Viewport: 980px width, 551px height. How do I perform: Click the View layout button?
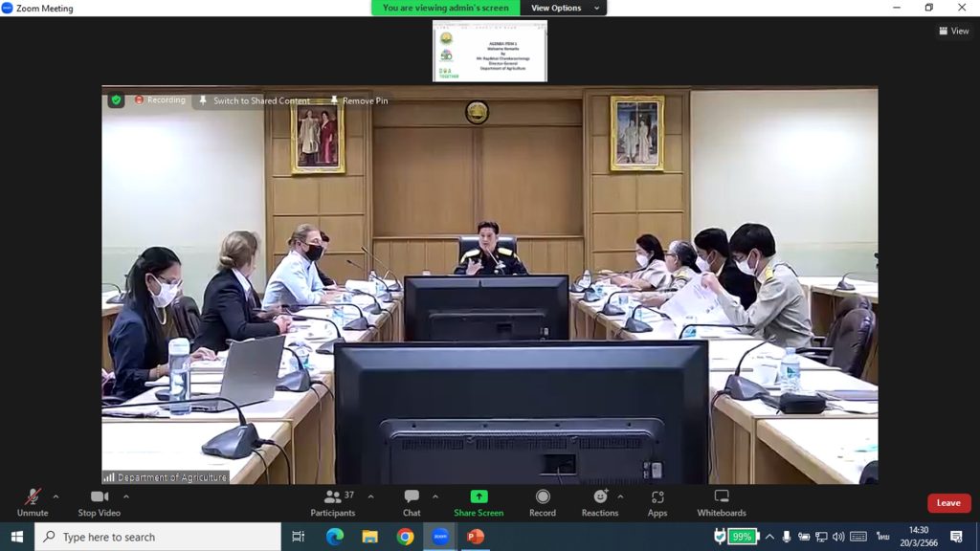tap(954, 31)
